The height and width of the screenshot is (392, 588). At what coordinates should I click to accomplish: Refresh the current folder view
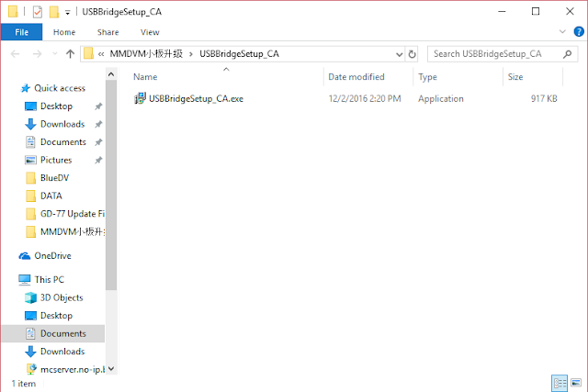click(412, 54)
